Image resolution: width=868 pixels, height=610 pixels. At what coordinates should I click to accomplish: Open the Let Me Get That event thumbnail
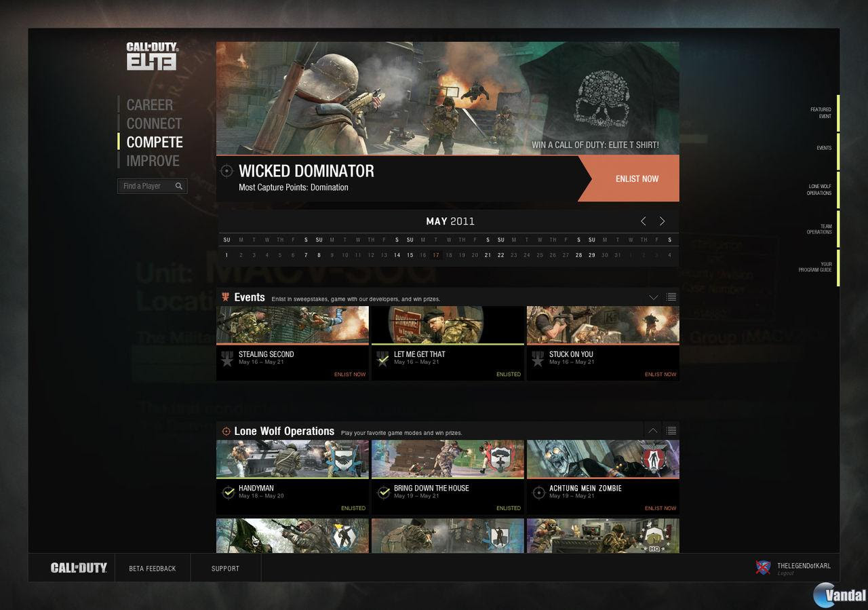coord(448,325)
